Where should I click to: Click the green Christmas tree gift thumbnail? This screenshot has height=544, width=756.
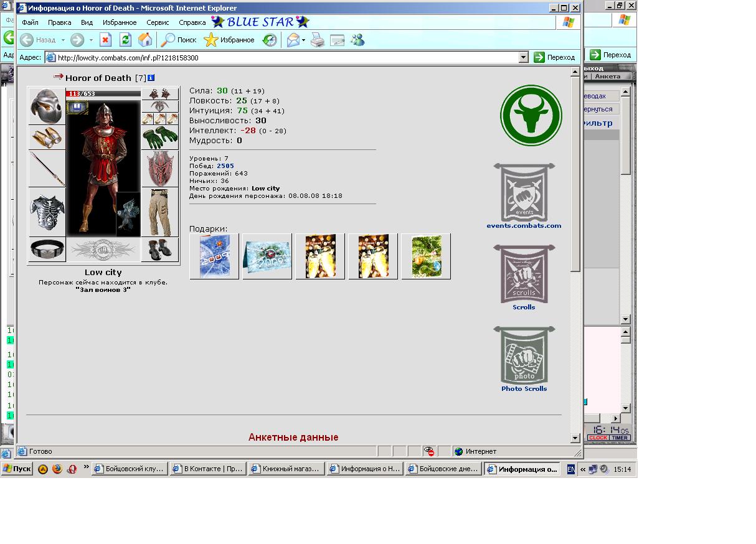click(426, 256)
